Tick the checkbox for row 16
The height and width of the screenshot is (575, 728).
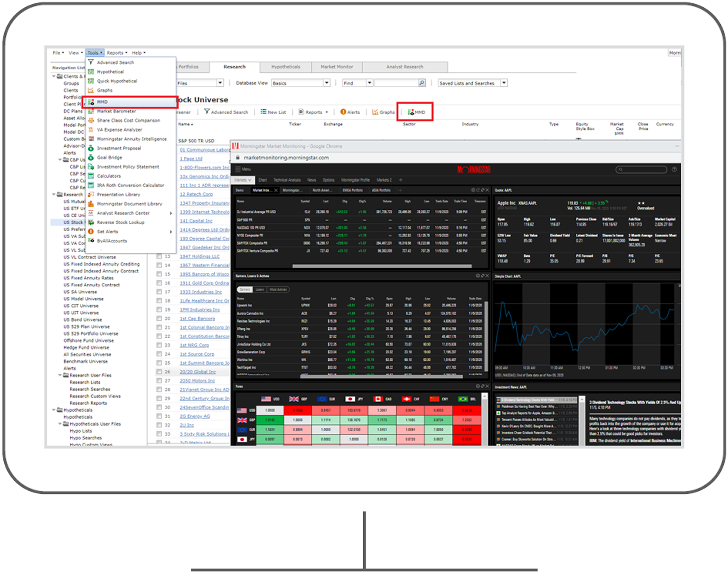click(159, 282)
